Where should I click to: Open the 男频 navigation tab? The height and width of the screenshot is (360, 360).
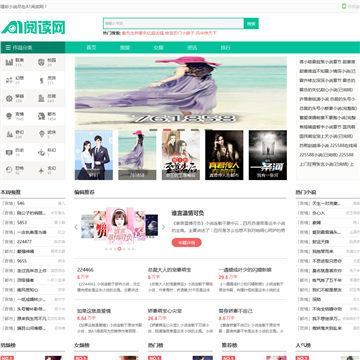(125, 48)
